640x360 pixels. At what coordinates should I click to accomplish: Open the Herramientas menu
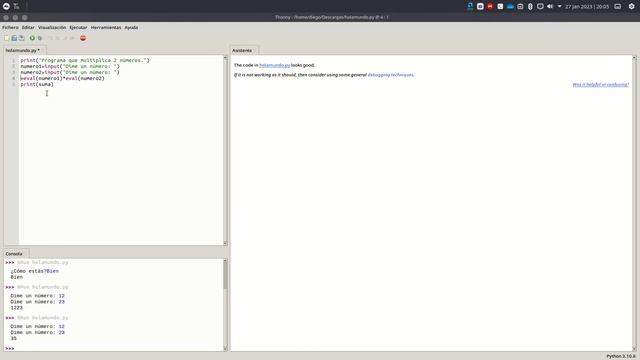pyautogui.click(x=106, y=27)
